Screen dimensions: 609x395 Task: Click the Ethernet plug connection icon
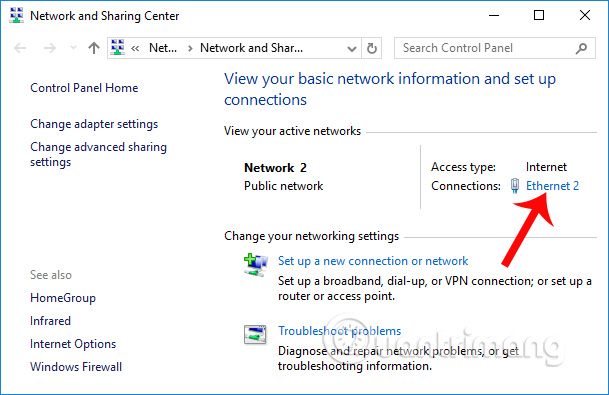(515, 186)
